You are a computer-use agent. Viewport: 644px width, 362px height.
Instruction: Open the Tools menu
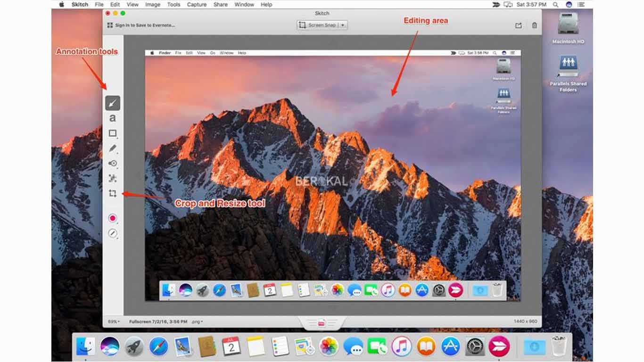pos(173,4)
